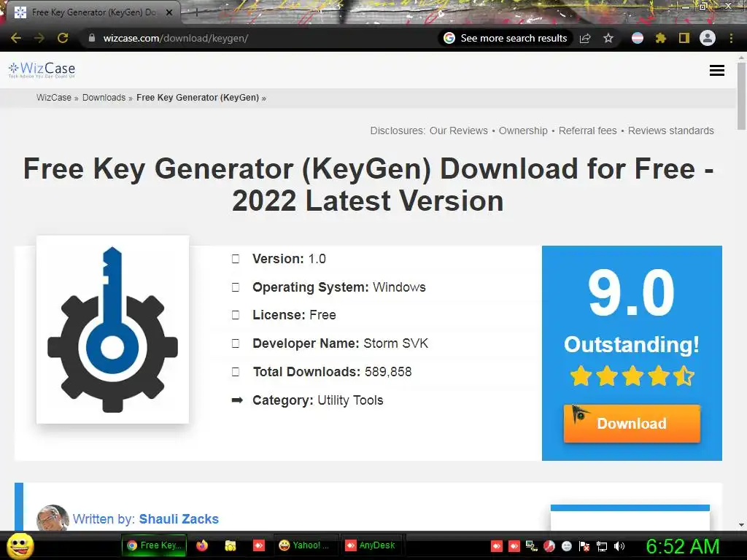Click the key and gear KeyGen image
Image resolution: width=747 pixels, height=560 pixels.
pos(113,329)
